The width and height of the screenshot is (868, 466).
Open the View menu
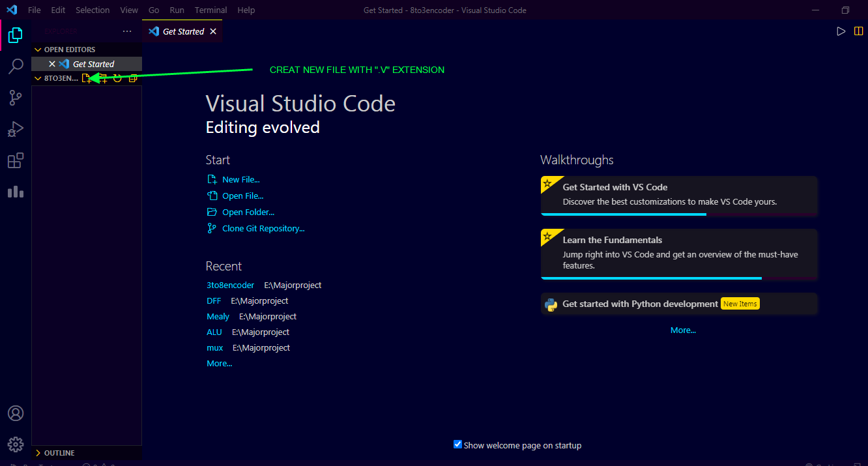point(129,10)
